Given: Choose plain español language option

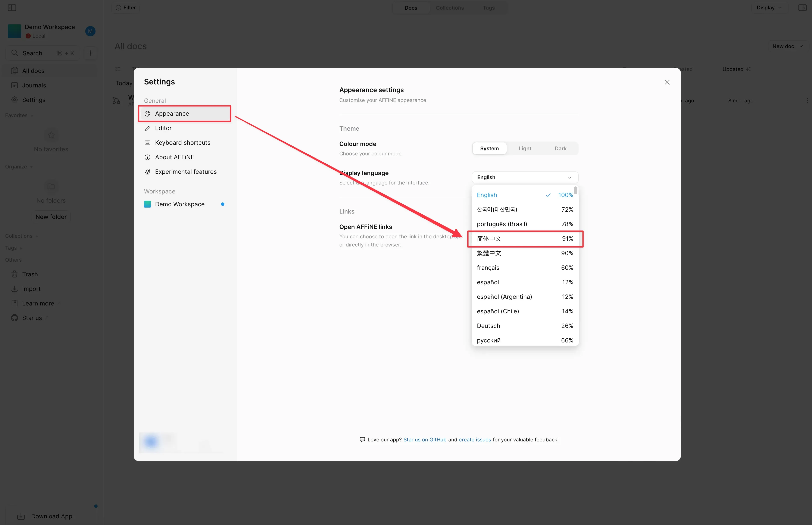Looking at the screenshot, I should (x=525, y=282).
